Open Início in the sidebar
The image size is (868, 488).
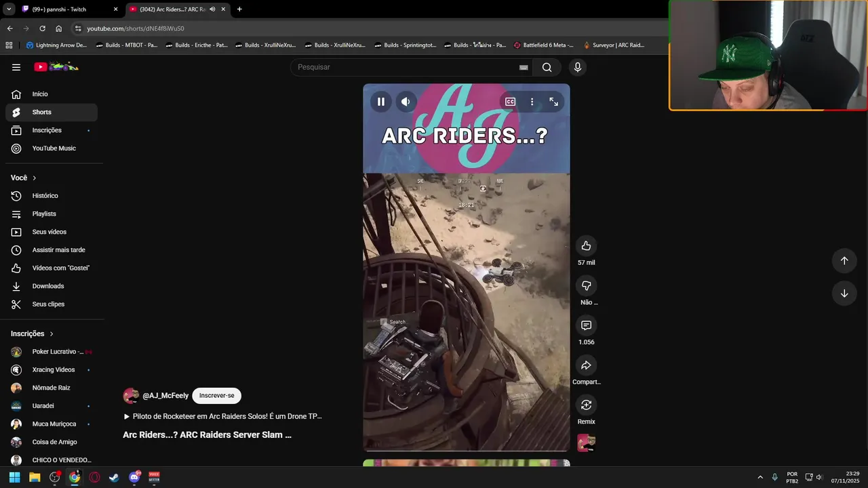[x=52, y=94]
